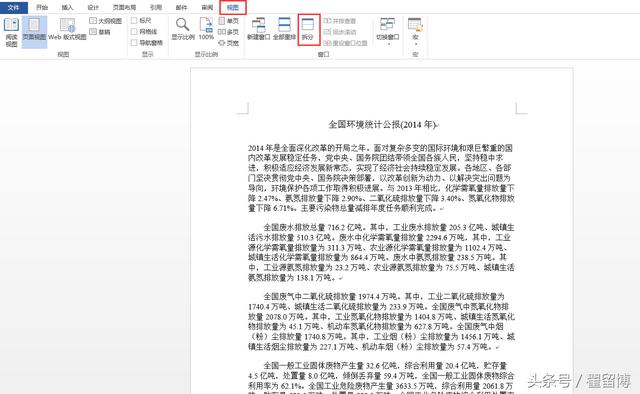Switch to the 设计 (Design) tab
The height and width of the screenshot is (394, 640).
point(93,7)
